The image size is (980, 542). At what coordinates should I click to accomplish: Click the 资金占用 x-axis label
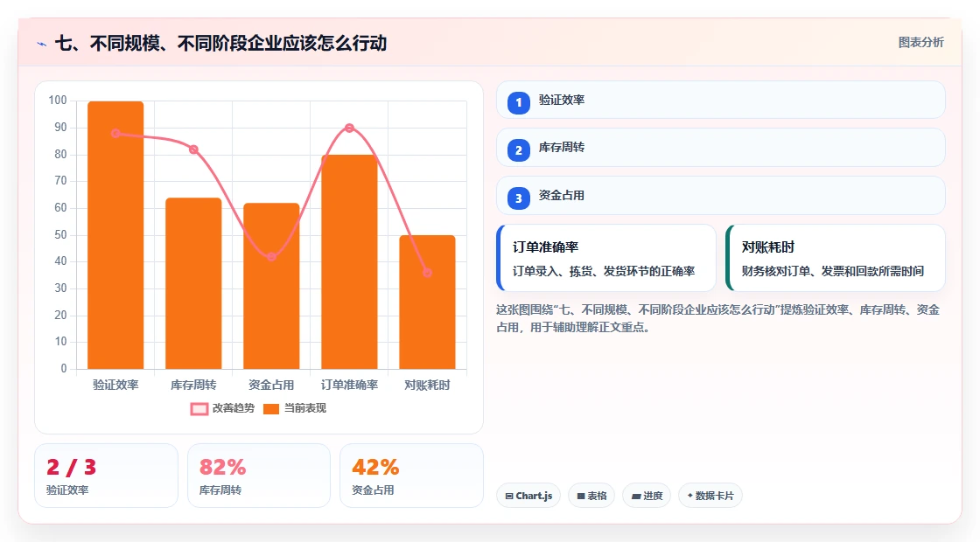click(x=271, y=386)
